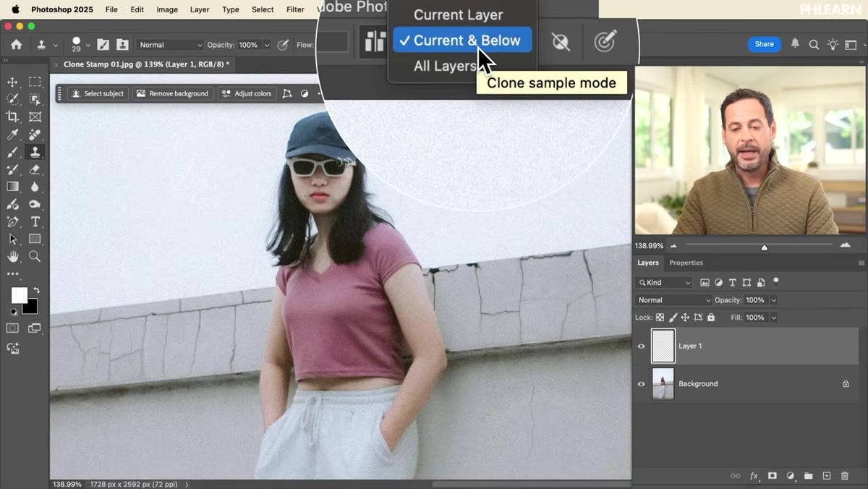The width and height of the screenshot is (868, 489).
Task: Open the Layers panel menu
Action: click(x=861, y=263)
